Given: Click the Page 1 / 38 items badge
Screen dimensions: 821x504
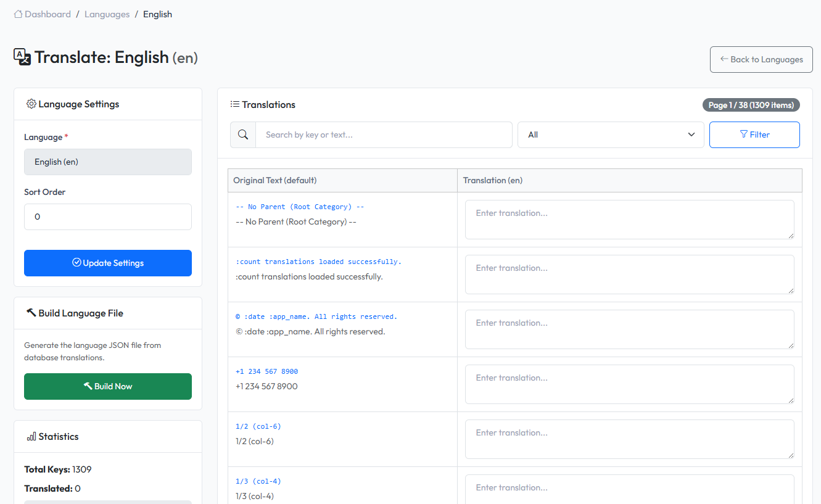Looking at the screenshot, I should 751,105.
